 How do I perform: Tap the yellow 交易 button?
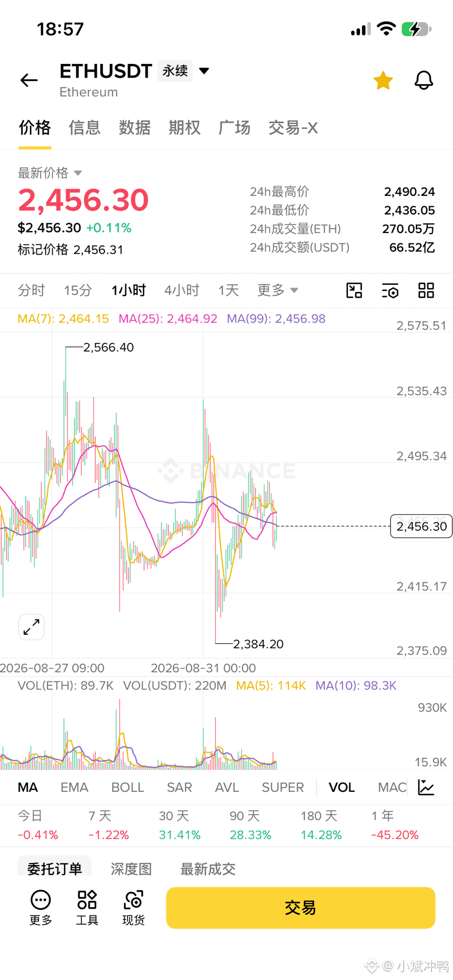301,908
